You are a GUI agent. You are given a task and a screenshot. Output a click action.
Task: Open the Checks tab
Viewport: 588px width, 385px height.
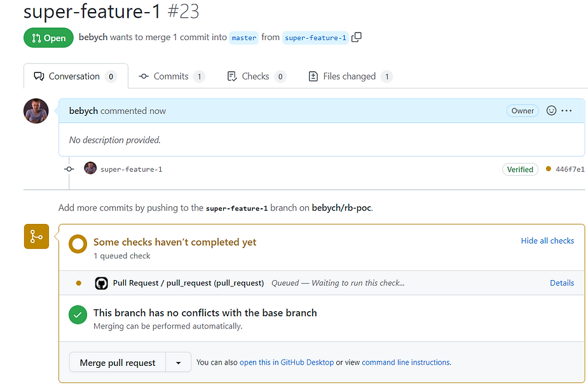(257, 76)
